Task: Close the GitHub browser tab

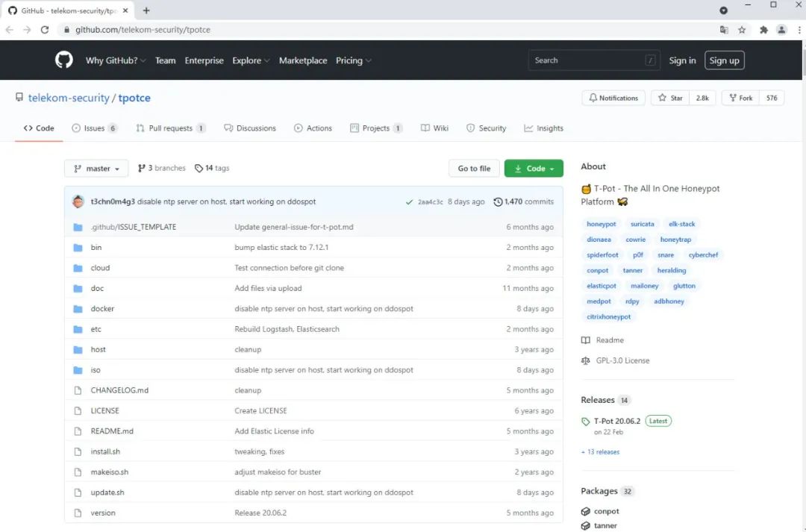Action: tap(125, 10)
